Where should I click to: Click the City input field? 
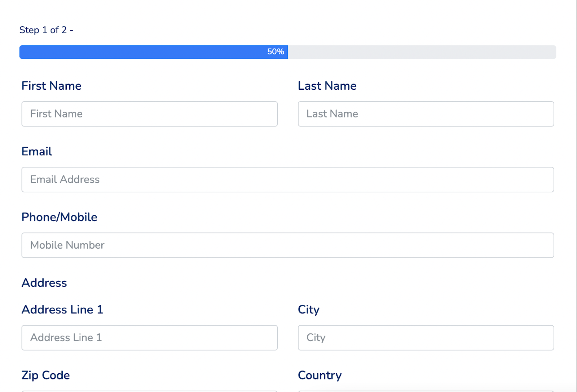(426, 338)
